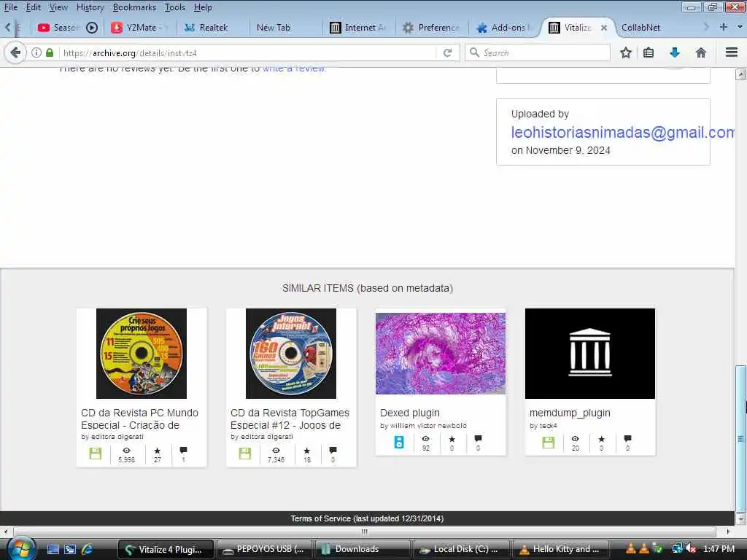Screen dimensions: 747x560
Task: Switch to the Add-ons tab
Action: [x=503, y=28]
